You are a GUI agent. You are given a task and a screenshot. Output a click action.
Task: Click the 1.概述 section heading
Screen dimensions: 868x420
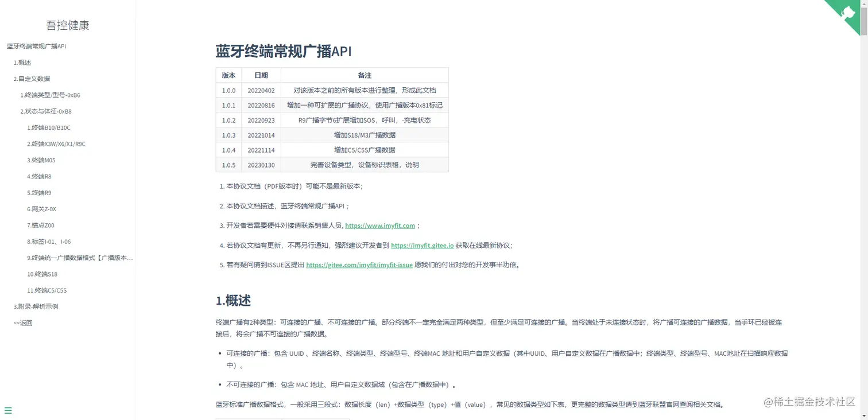pyautogui.click(x=233, y=301)
